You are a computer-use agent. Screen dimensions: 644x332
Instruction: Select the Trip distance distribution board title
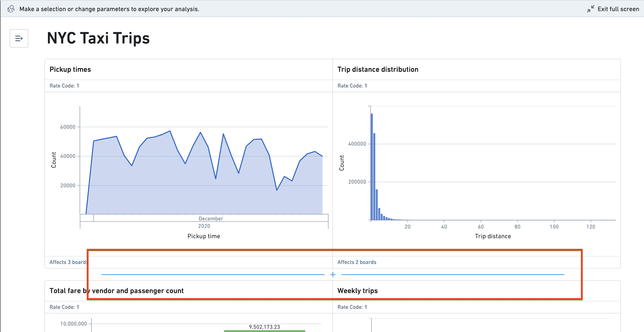[x=378, y=69]
